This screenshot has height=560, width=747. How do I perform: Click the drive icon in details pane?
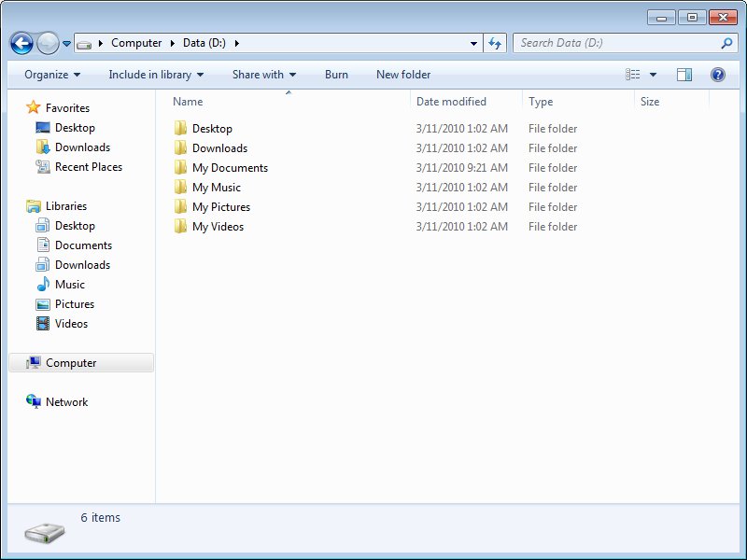pos(44,533)
